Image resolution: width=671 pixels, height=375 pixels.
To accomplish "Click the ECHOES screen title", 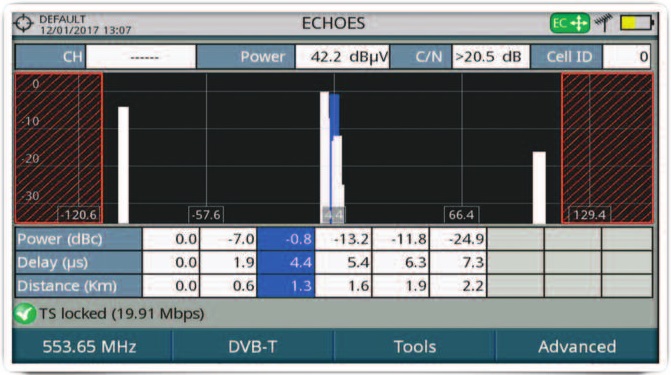I will click(x=333, y=23).
